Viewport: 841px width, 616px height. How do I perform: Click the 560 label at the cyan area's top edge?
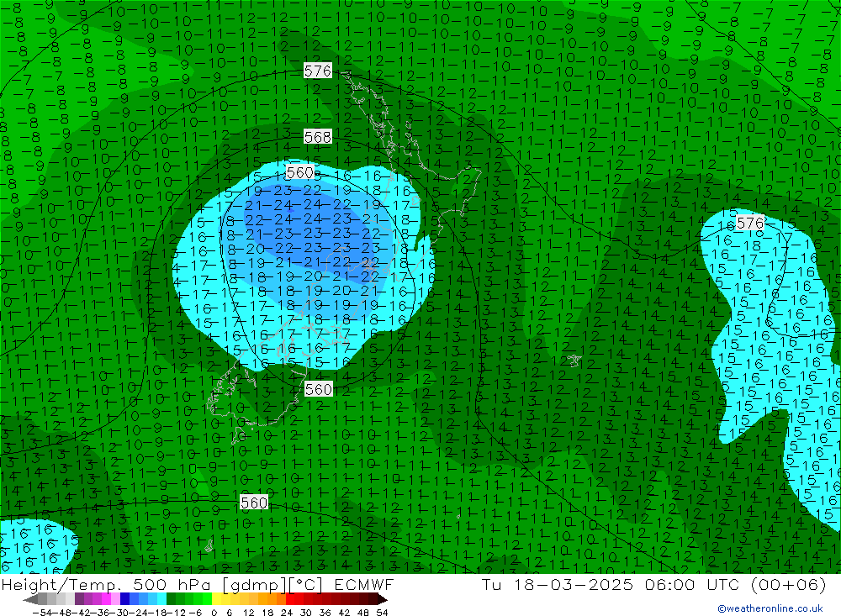point(299,172)
